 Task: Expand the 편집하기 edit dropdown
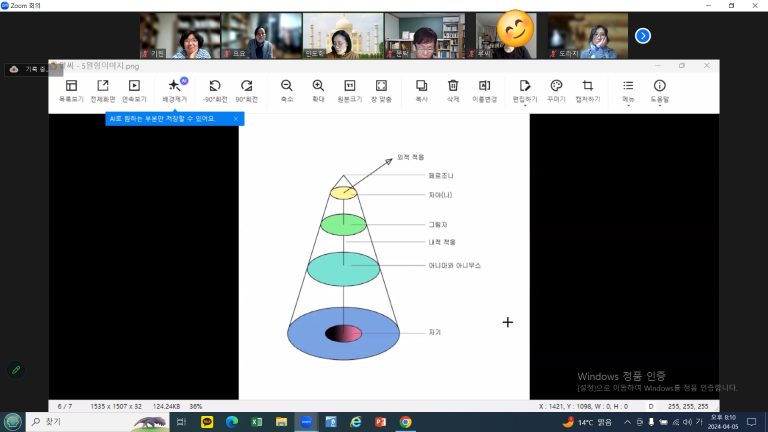pos(525,90)
